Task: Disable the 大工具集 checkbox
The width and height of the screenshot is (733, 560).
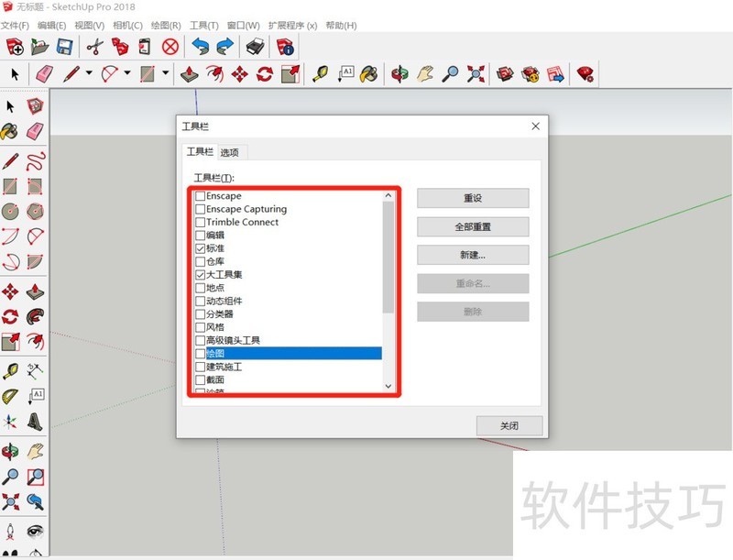Action: point(200,273)
